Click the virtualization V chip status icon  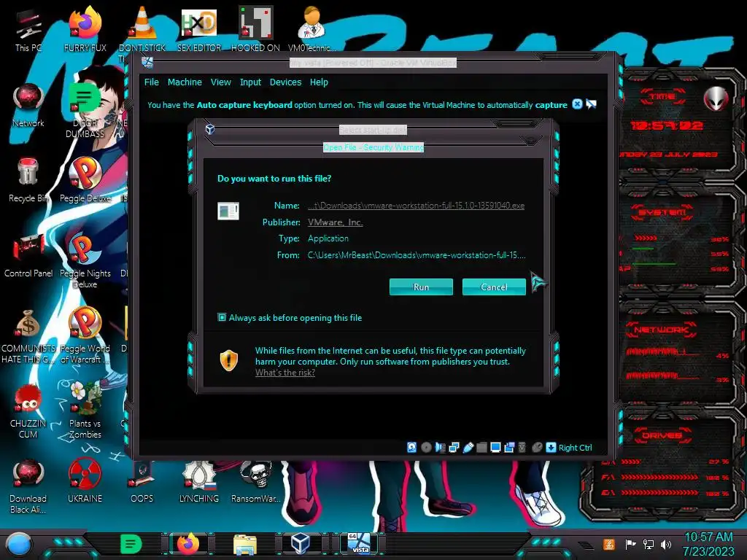tap(522, 447)
